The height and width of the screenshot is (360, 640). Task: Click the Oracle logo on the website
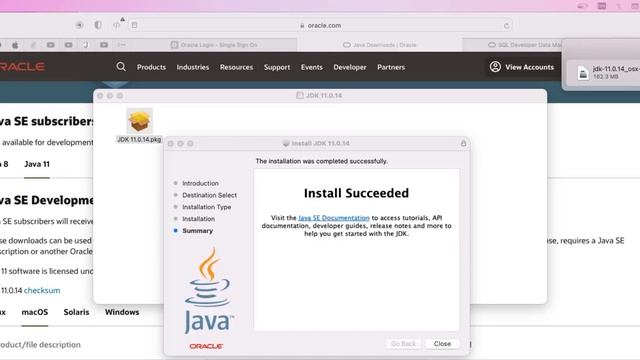click(x=22, y=67)
